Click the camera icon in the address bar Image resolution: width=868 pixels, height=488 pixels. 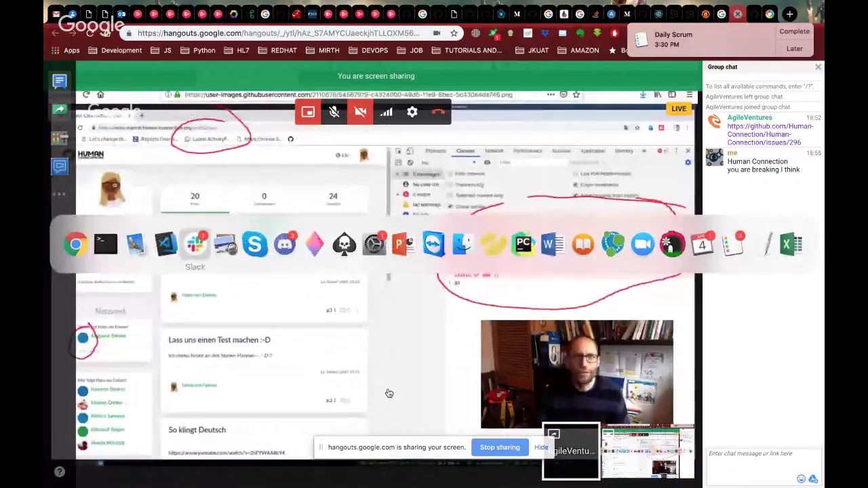pos(437,33)
